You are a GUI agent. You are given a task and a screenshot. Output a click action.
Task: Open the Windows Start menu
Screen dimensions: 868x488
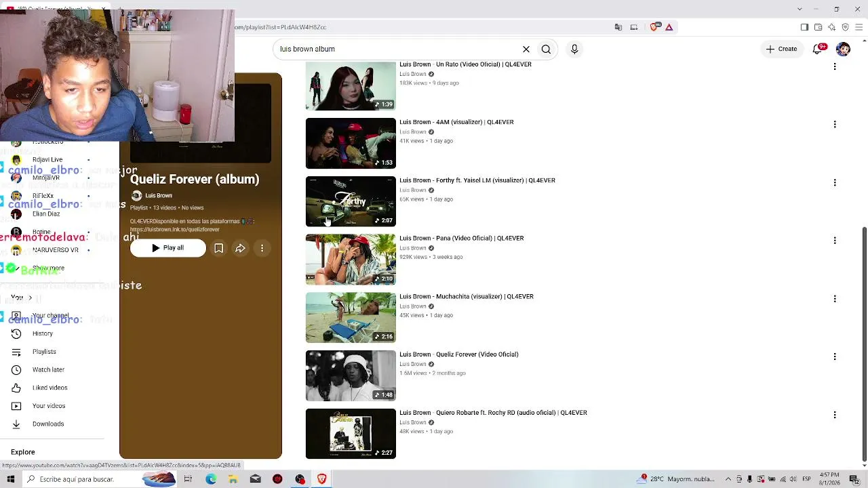pyautogui.click(x=11, y=479)
